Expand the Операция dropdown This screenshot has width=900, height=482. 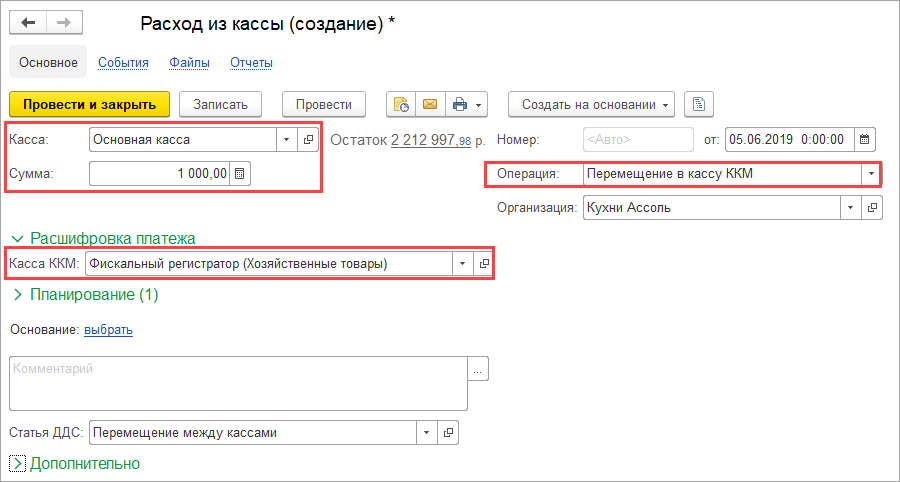coord(871,174)
